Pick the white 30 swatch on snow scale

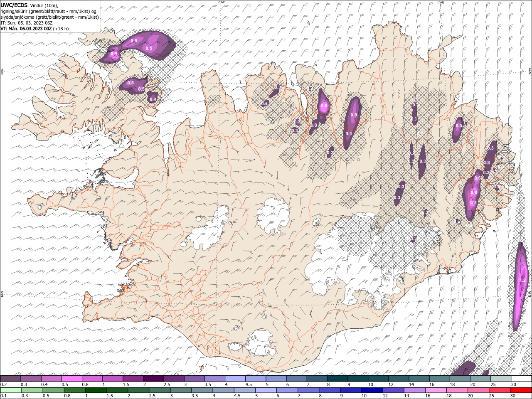(521, 379)
